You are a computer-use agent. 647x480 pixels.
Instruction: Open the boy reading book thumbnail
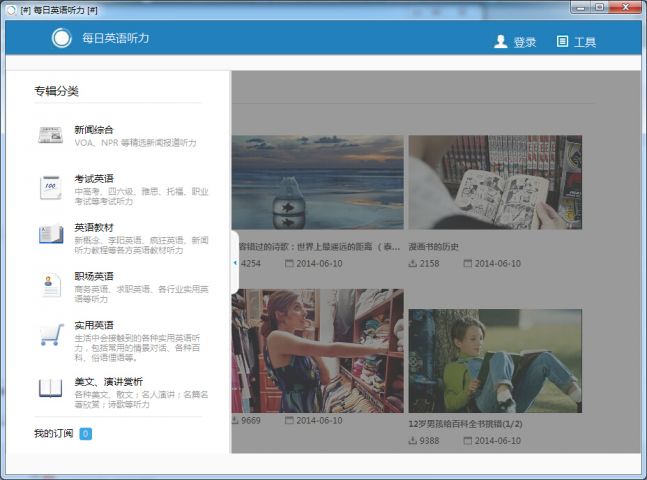(495, 360)
